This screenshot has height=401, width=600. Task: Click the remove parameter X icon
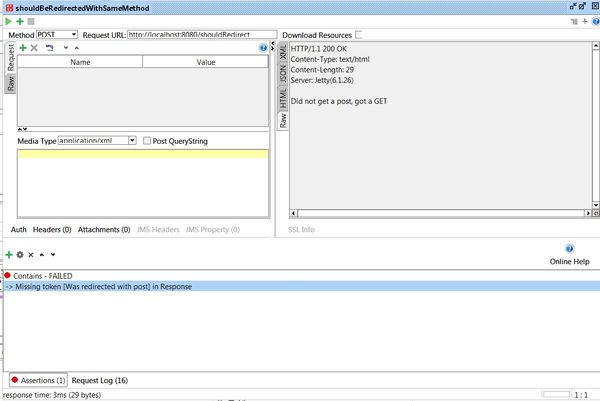[x=34, y=48]
